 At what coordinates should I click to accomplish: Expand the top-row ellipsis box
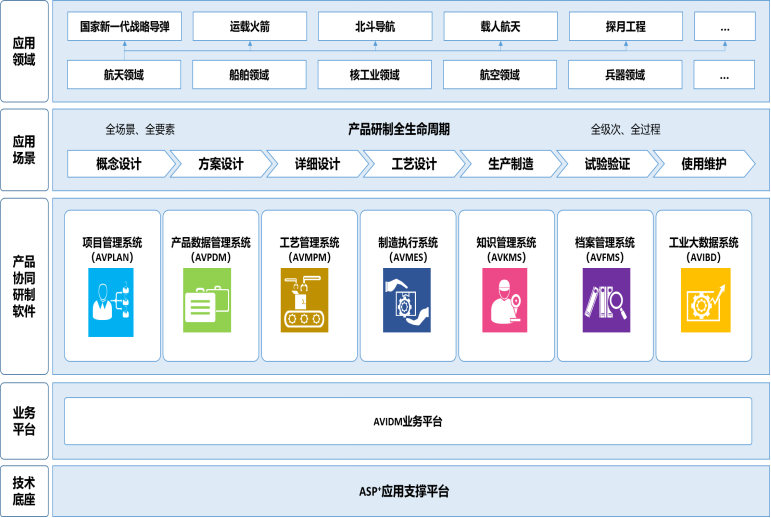pyautogui.click(x=724, y=27)
